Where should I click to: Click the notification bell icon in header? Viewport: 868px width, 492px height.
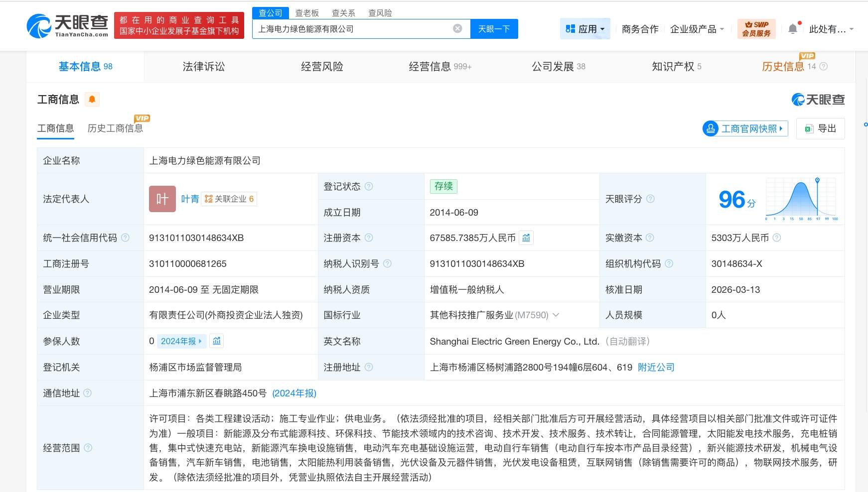[793, 29]
